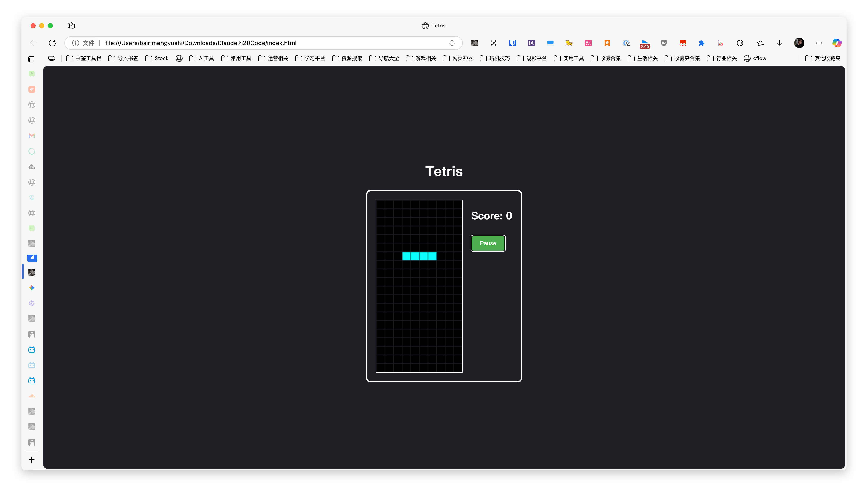This screenshot has height=496, width=868.
Task: Reload the Tetris page
Action: coord(52,43)
